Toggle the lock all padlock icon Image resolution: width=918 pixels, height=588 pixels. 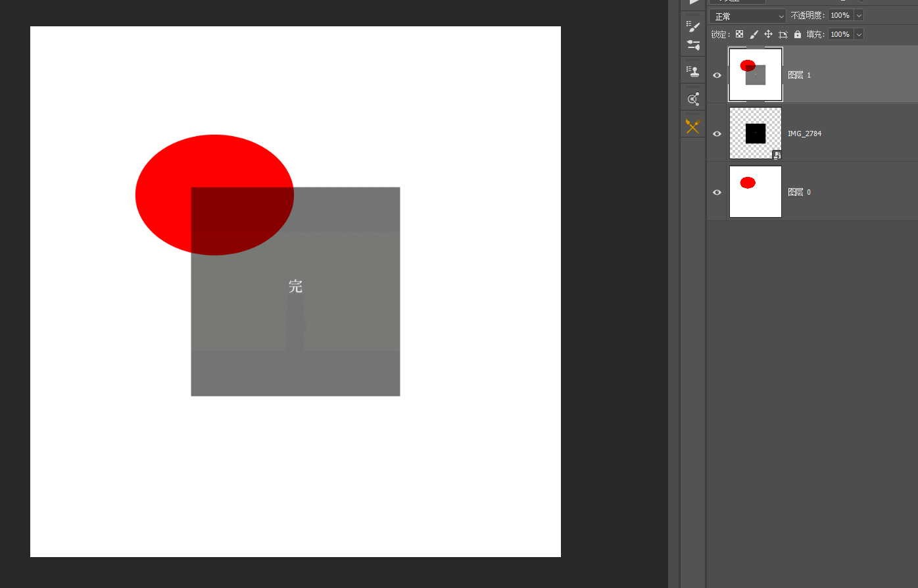click(798, 34)
